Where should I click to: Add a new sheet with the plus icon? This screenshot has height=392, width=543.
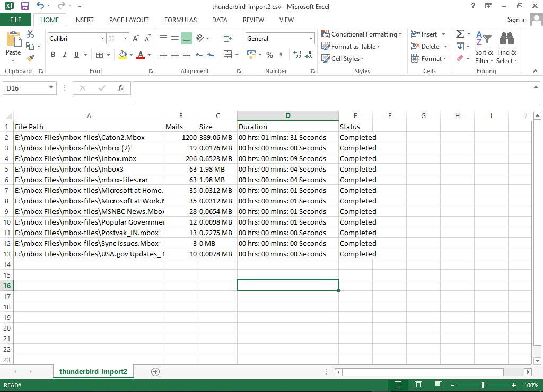click(x=155, y=372)
